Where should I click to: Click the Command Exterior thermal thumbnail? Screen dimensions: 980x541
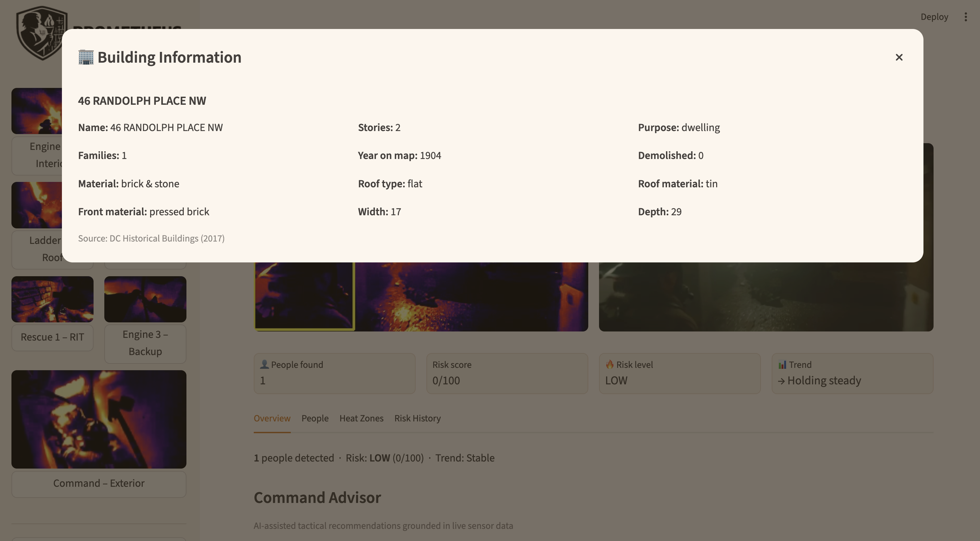[x=99, y=419]
